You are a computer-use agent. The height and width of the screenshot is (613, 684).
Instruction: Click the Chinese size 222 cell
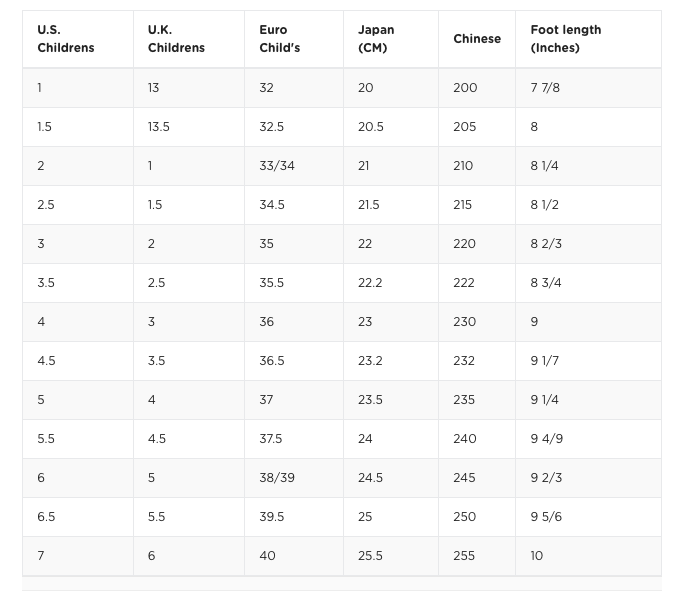pos(464,283)
